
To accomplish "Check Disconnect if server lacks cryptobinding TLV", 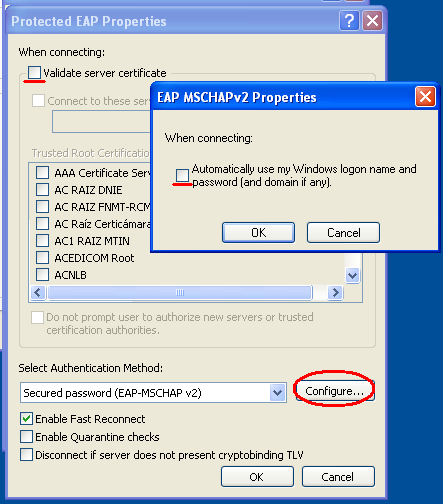I will tap(26, 455).
